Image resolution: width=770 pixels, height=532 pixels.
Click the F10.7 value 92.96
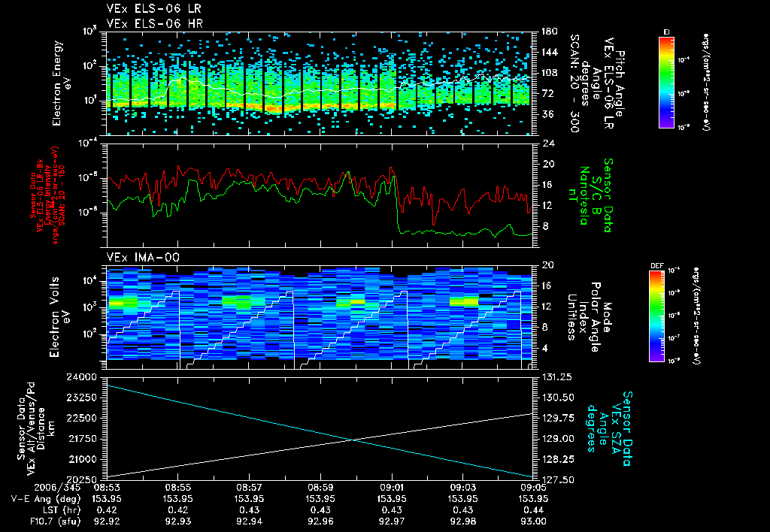(x=320, y=521)
